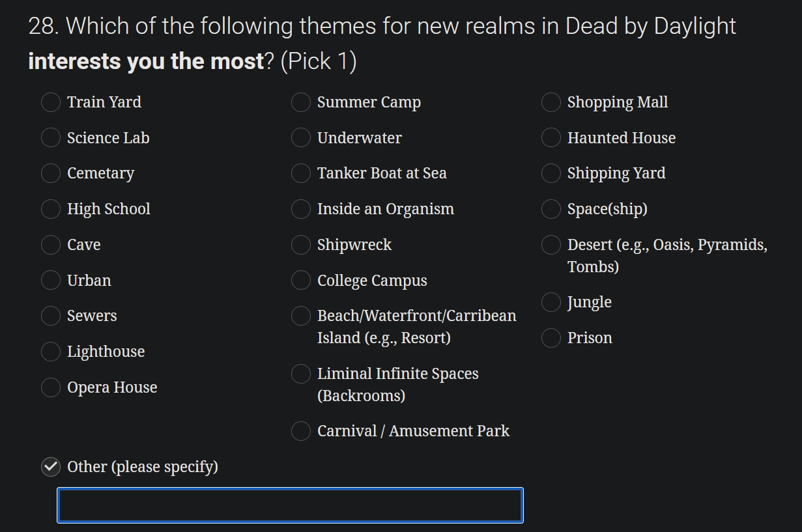The image size is (802, 532).
Task: Select Inside an Organism option
Action: [301, 209]
